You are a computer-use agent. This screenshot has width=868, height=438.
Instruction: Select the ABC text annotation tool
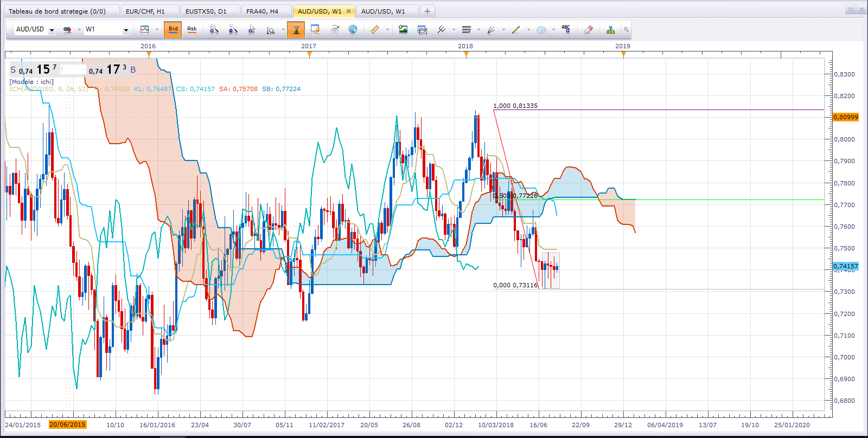(x=566, y=30)
